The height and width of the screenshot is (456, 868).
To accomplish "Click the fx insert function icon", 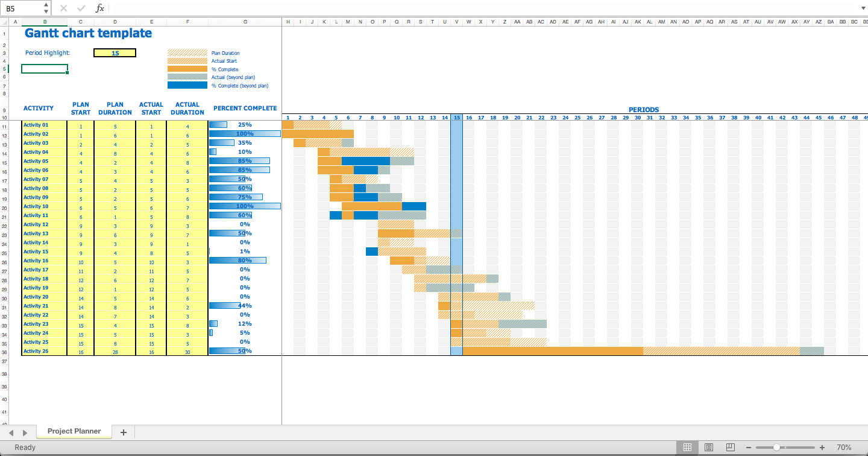I will [x=99, y=8].
